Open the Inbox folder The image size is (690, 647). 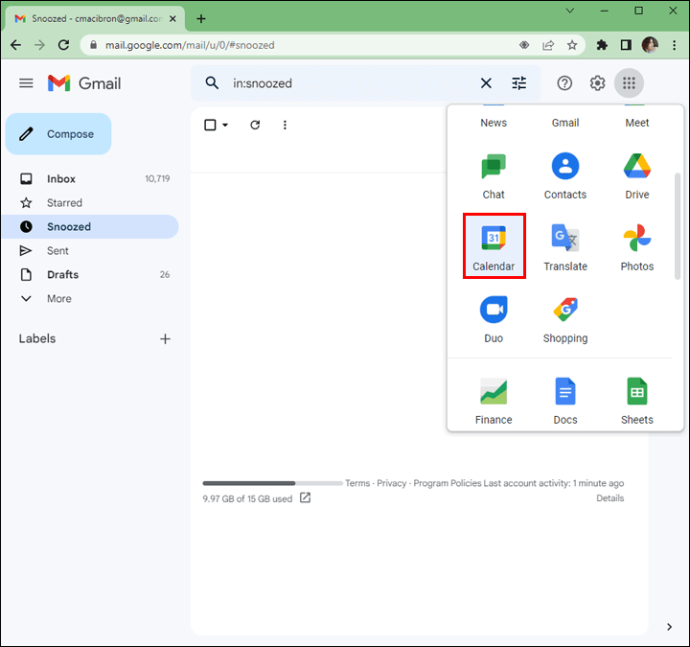coord(90,179)
